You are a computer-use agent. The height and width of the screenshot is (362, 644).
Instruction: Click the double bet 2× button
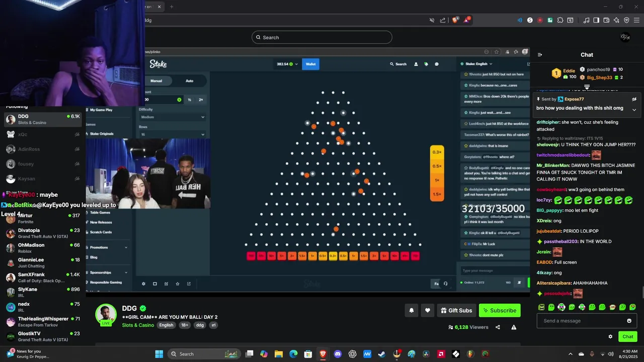pyautogui.click(x=201, y=100)
